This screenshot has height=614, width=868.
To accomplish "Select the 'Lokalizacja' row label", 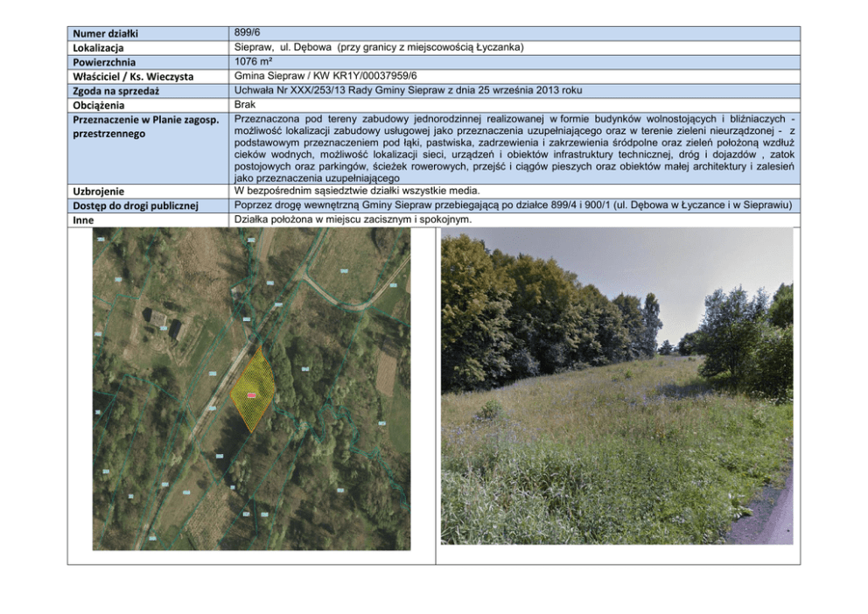I will coord(99,48).
